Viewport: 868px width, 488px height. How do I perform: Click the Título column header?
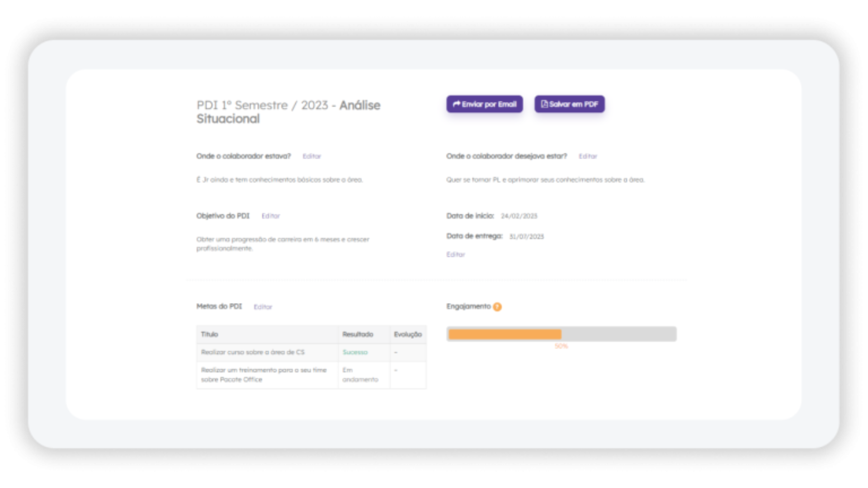click(x=209, y=334)
